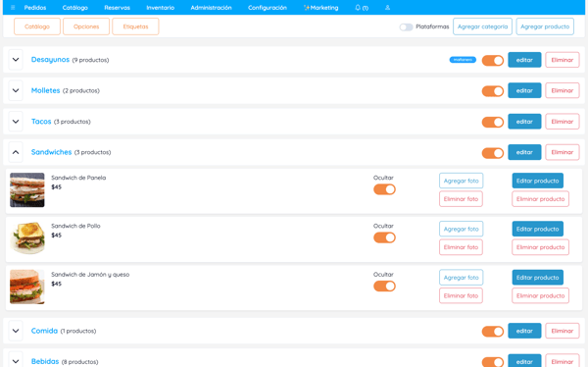Remove photo from Sandwich de Panela
Image resolution: width=588 pixels, height=367 pixels.
[461, 199]
